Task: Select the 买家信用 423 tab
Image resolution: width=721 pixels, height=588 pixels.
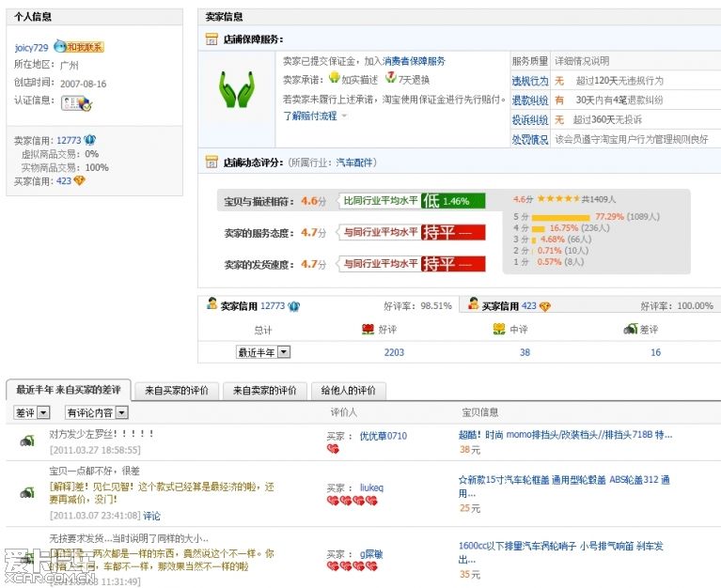Action: click(x=590, y=305)
